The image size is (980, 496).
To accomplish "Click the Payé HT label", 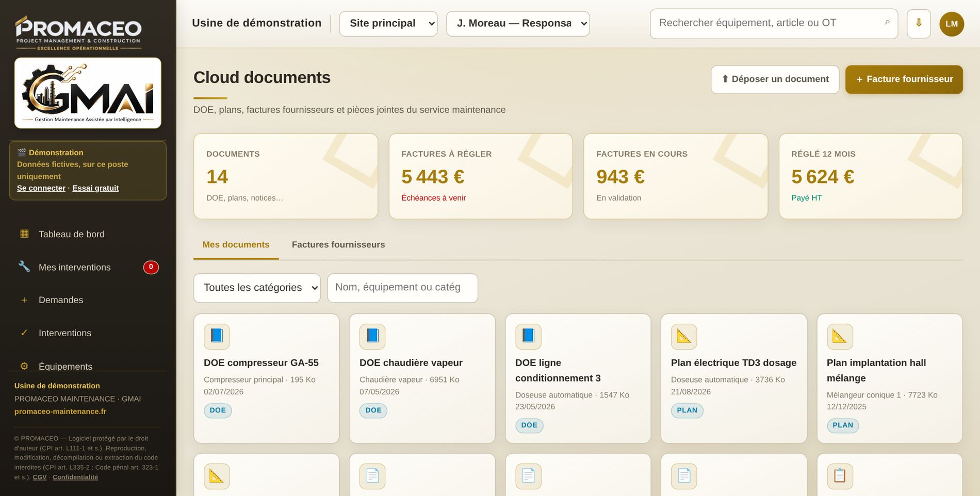I will pos(807,198).
